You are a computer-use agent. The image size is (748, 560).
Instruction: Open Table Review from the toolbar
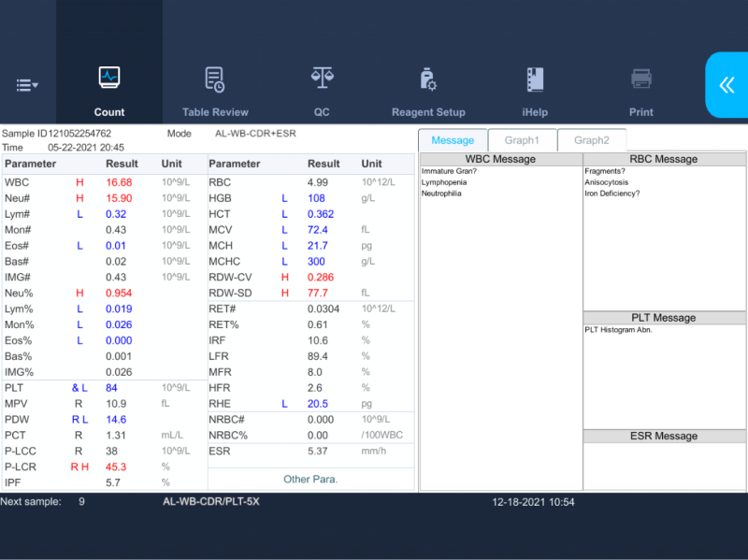click(x=215, y=81)
